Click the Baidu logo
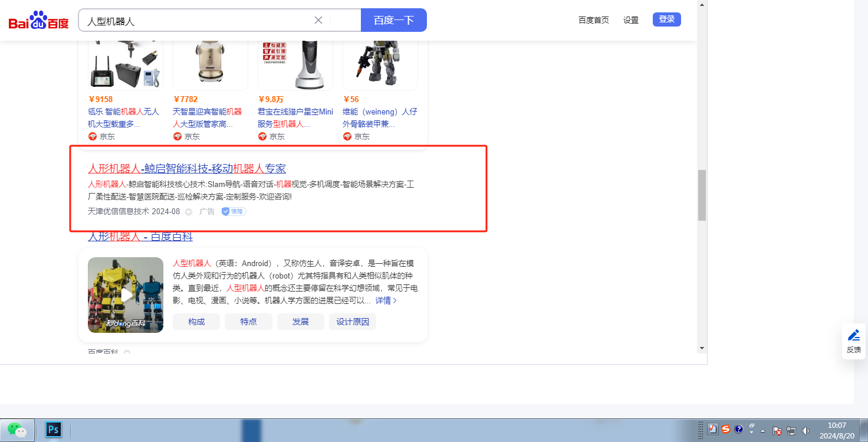Screen dimensions: 868x442 pos(39,20)
